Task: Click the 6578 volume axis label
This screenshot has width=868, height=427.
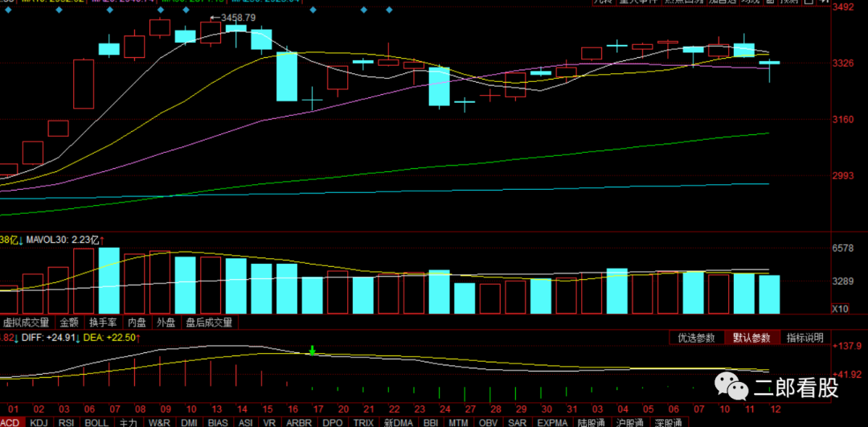Action: (844, 248)
